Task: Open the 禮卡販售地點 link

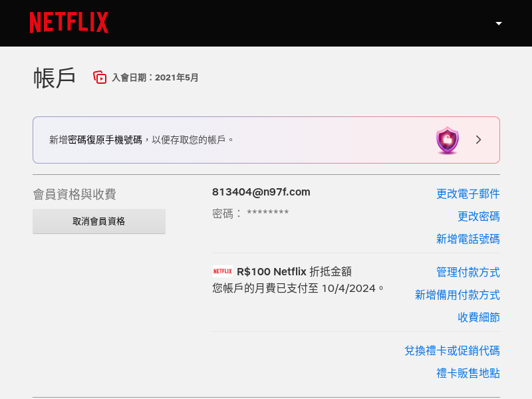Action: coord(468,373)
